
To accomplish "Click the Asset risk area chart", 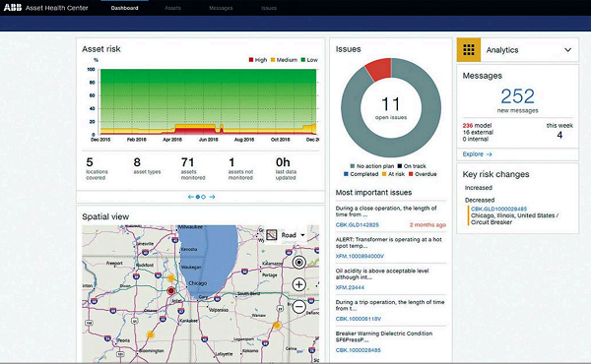I will pos(208,101).
